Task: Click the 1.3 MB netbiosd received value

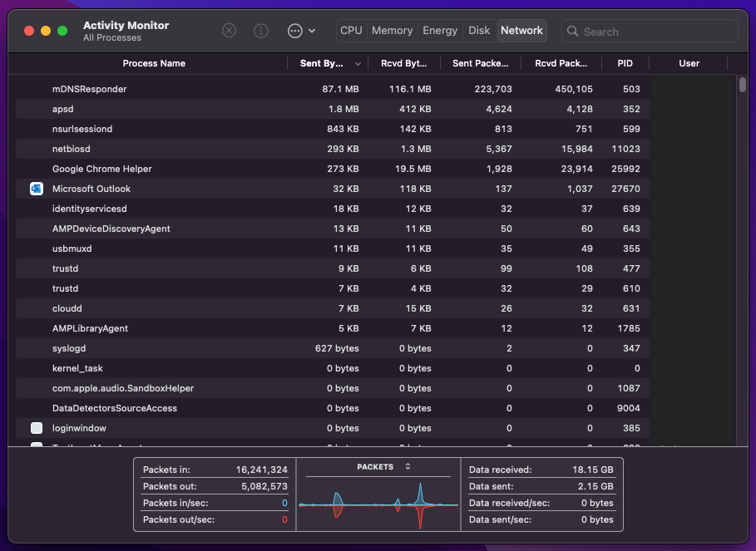Action: 416,149
